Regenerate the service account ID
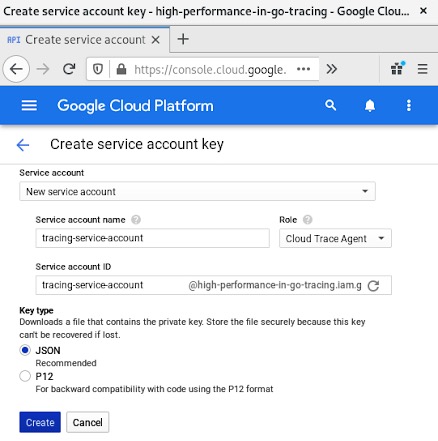Screen dimensions: 438x441 [373, 286]
